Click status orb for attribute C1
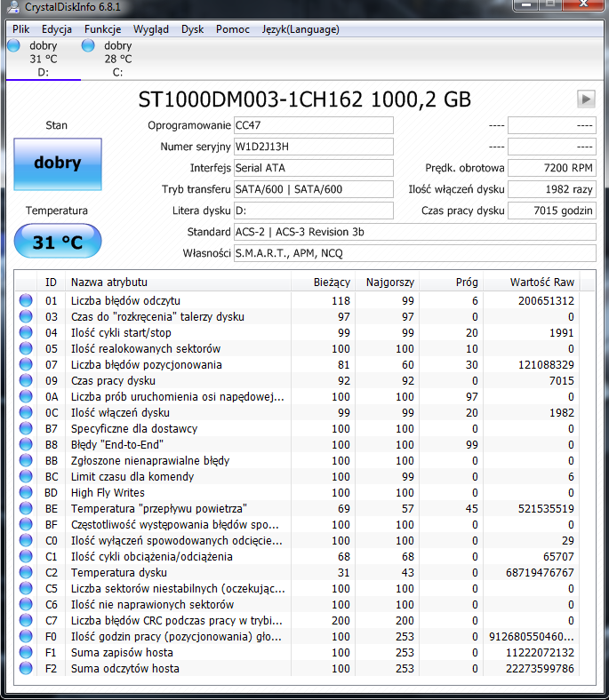 (x=26, y=556)
